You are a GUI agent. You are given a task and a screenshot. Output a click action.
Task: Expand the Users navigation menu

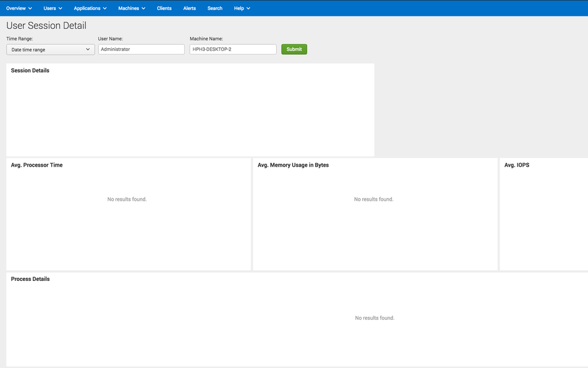click(x=52, y=8)
